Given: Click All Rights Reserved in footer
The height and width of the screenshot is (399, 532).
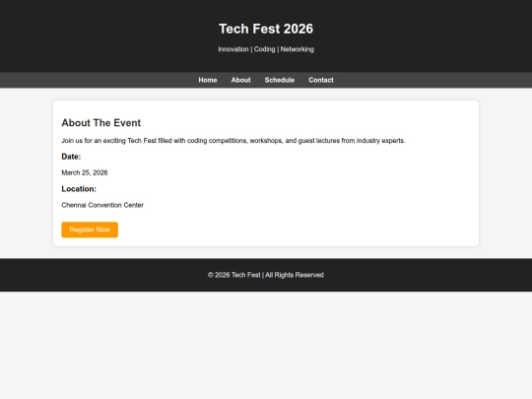Looking at the screenshot, I should pyautogui.click(x=295, y=275).
